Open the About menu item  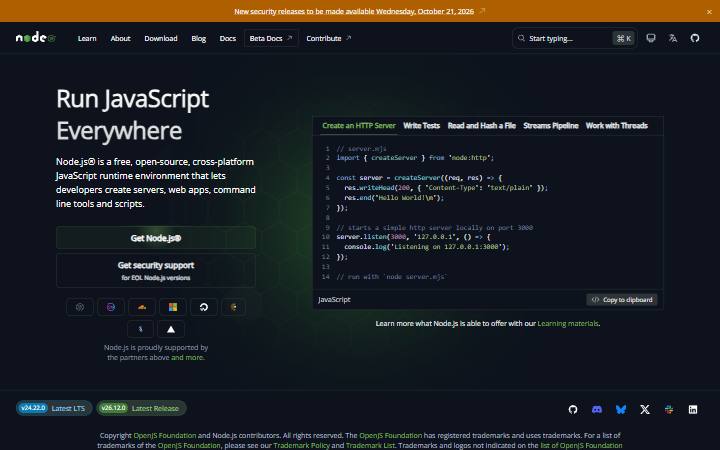point(120,38)
